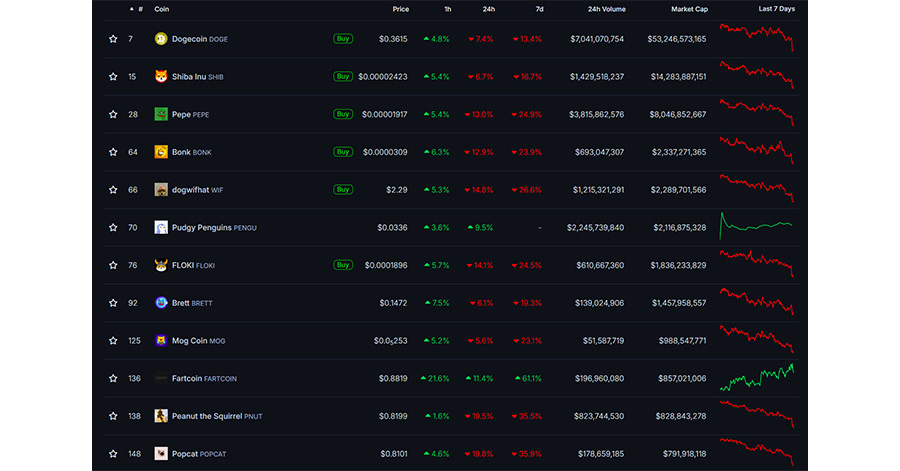Open the Bonk BONK coin page

click(x=192, y=152)
